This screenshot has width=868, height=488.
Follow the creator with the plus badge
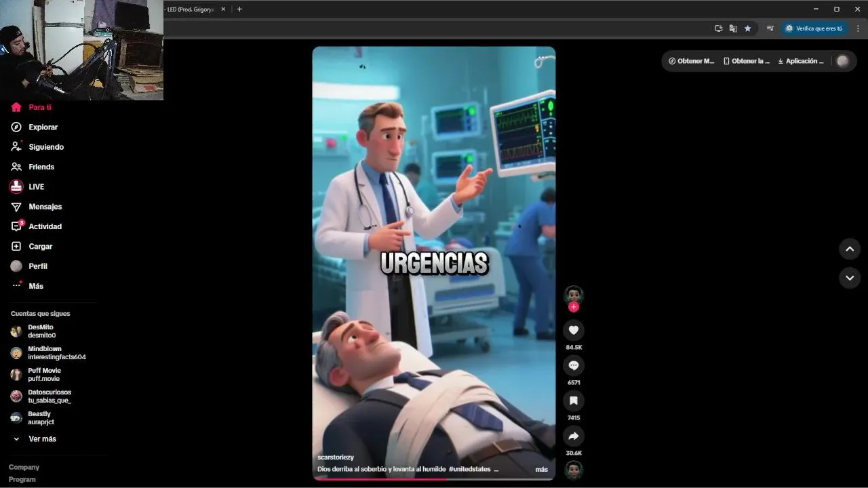coord(574,307)
